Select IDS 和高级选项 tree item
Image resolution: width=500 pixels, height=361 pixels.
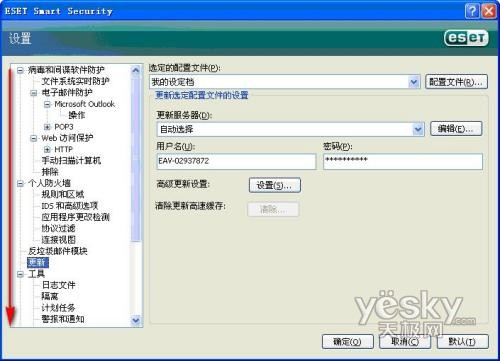tap(69, 206)
